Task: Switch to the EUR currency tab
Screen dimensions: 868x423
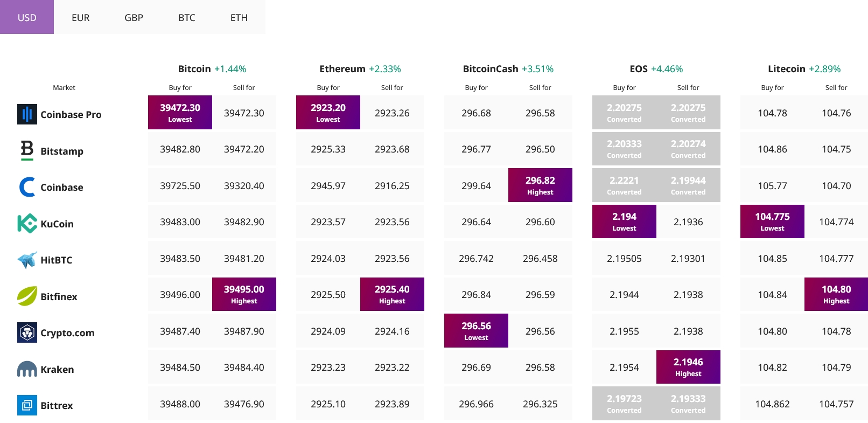Action: click(x=81, y=17)
